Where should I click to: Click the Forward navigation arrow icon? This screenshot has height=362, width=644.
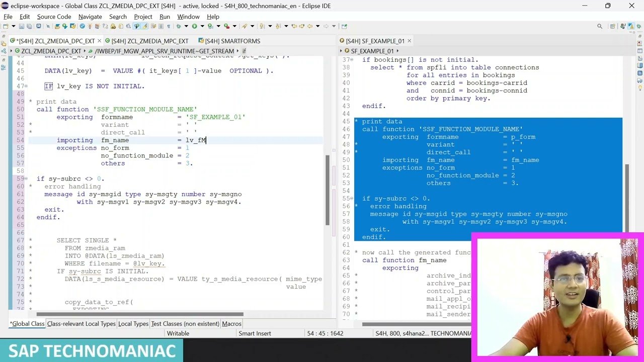tap(326, 26)
